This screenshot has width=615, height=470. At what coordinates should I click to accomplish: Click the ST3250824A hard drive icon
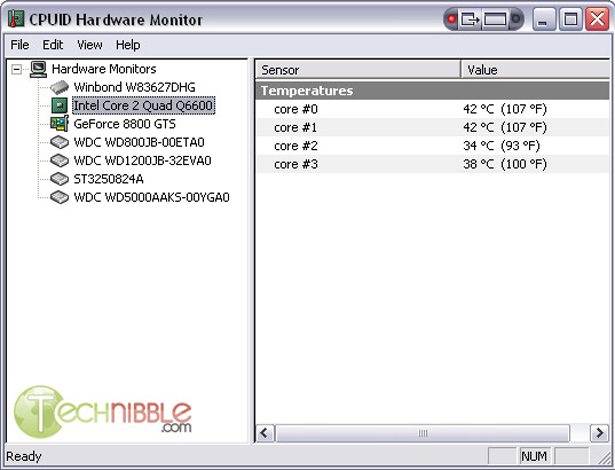point(60,179)
